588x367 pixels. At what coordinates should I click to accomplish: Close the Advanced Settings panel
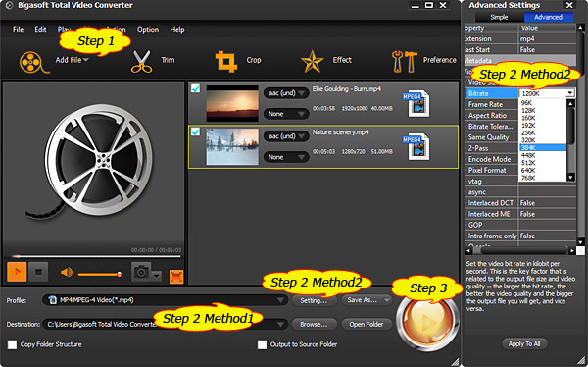(x=569, y=5)
